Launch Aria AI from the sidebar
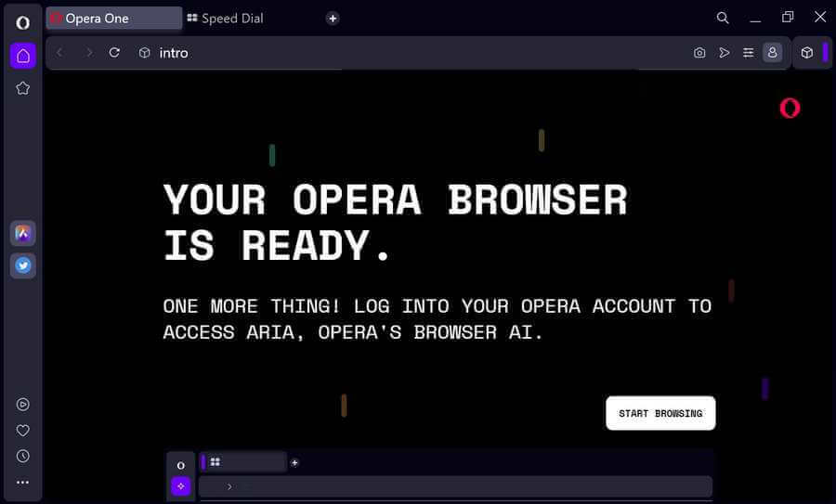 [x=23, y=233]
